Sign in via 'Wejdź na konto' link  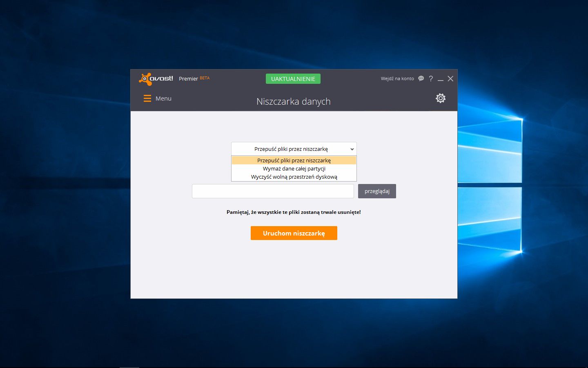[396, 78]
